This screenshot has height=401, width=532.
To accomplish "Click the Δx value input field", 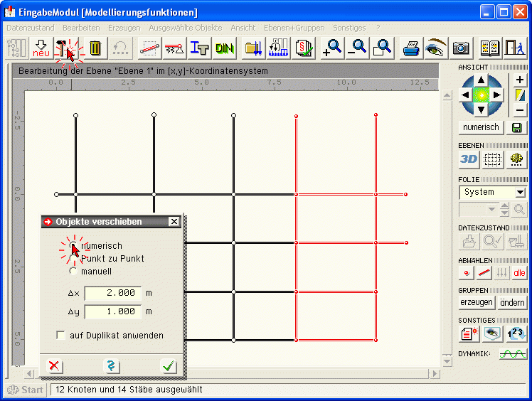I will [112, 293].
